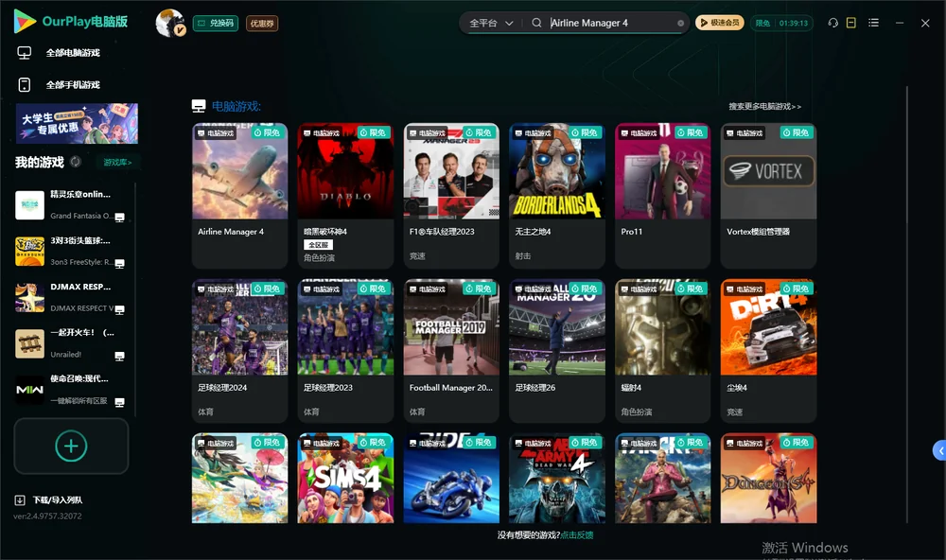The height and width of the screenshot is (560, 946).
Task: Click the Airline Manager 4 search field
Action: coord(610,23)
